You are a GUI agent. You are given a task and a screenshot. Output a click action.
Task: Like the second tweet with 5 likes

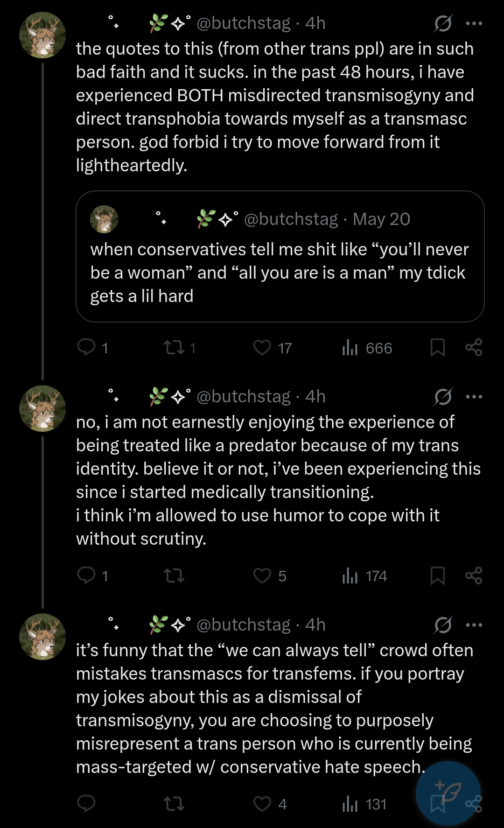point(262,575)
